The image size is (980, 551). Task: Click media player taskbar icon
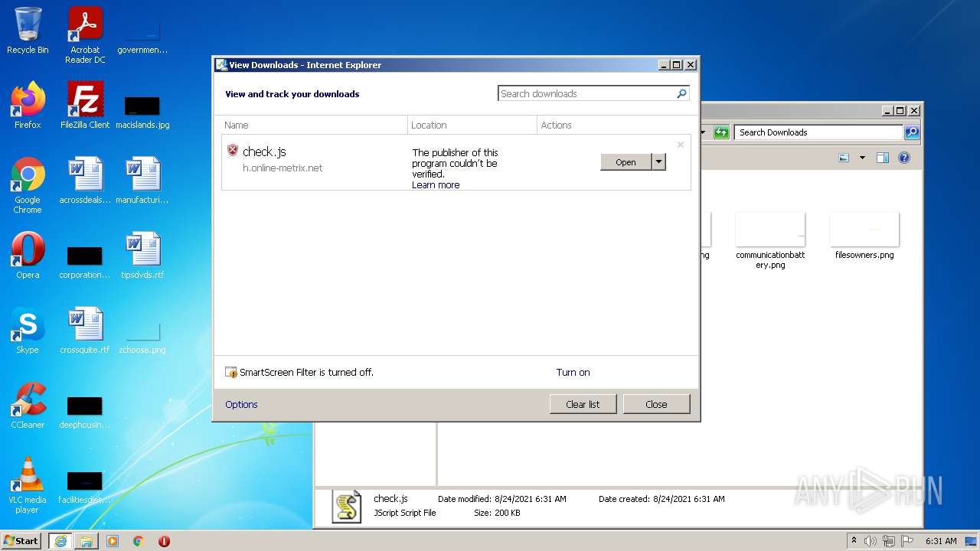[113, 541]
